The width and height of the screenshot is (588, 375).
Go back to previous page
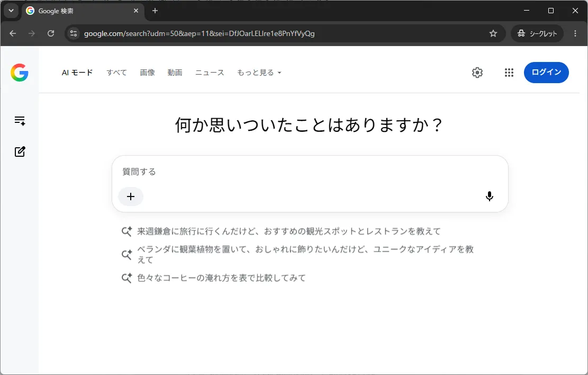point(13,33)
